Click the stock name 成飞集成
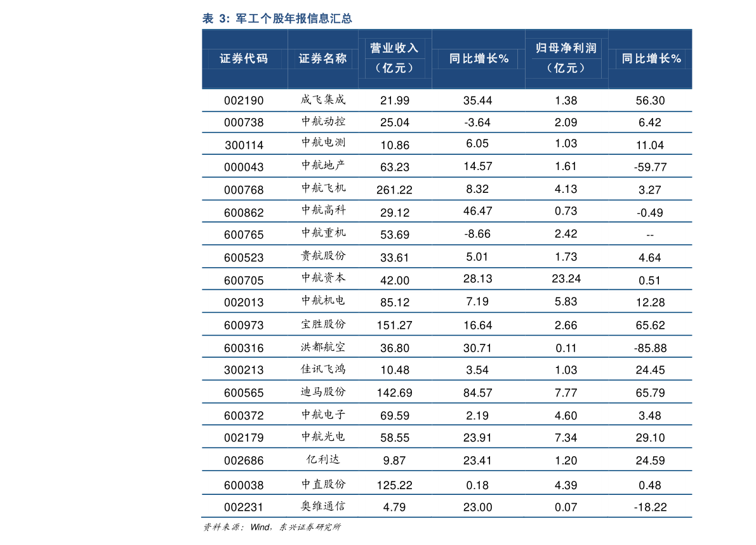This screenshot has height=545, width=756. pos(323,100)
